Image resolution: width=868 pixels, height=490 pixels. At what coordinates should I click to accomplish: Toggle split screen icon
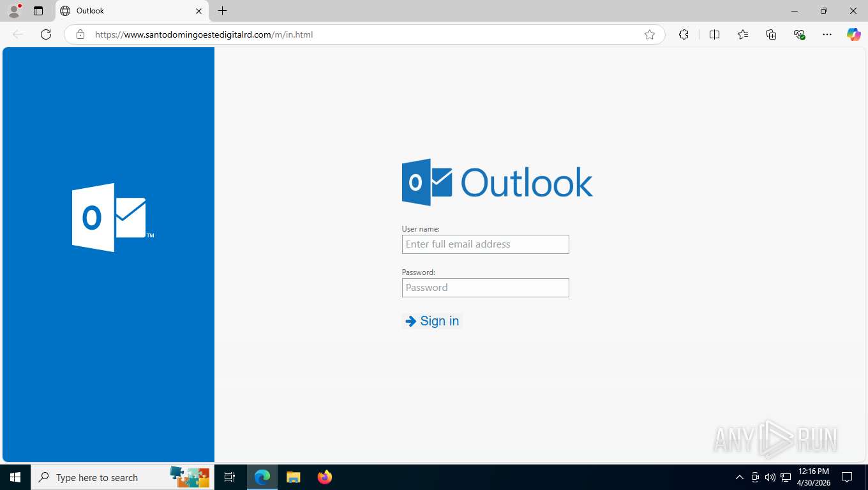click(714, 34)
